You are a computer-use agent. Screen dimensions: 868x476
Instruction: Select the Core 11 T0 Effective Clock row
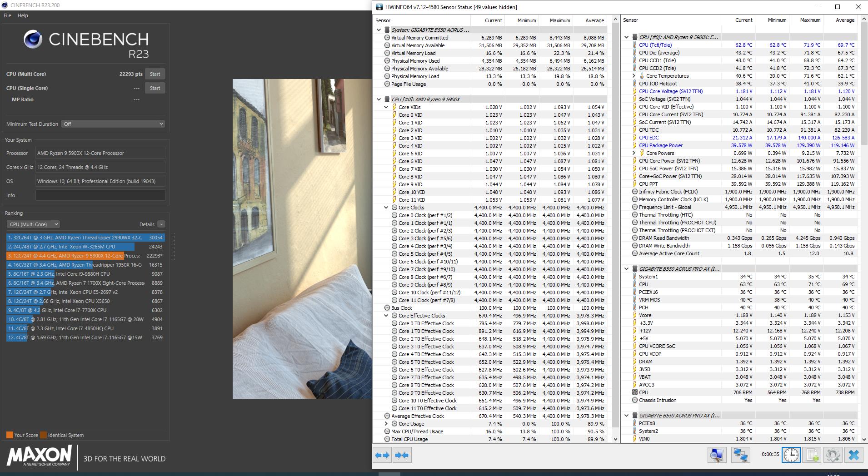(x=490, y=408)
